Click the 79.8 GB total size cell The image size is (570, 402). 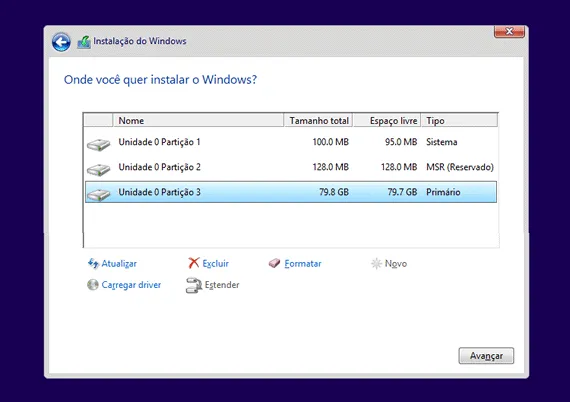(x=334, y=192)
